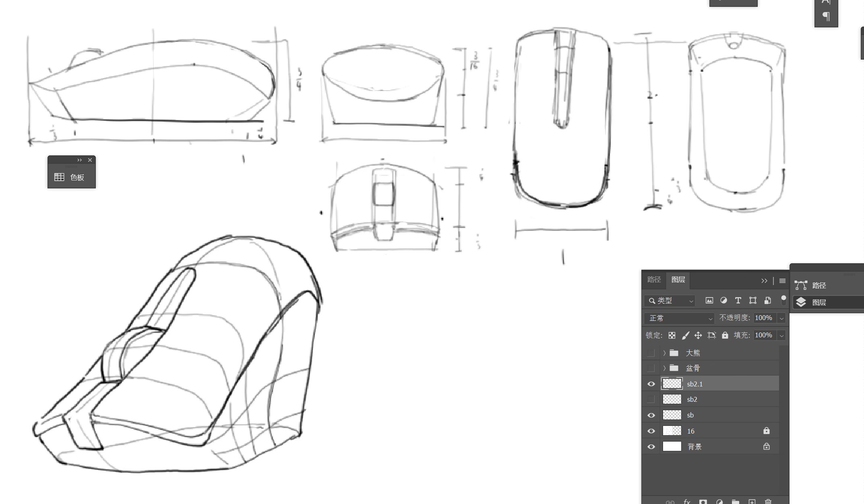Open the 类型 layer filter dropdown
The width and height of the screenshot is (864, 504).
[670, 301]
